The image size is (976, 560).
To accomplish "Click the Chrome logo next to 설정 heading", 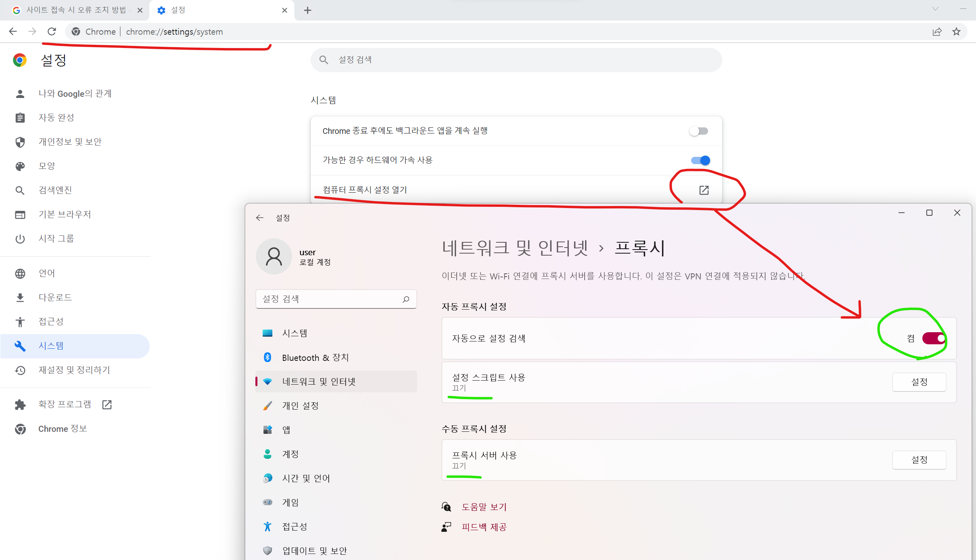I will click(x=19, y=60).
